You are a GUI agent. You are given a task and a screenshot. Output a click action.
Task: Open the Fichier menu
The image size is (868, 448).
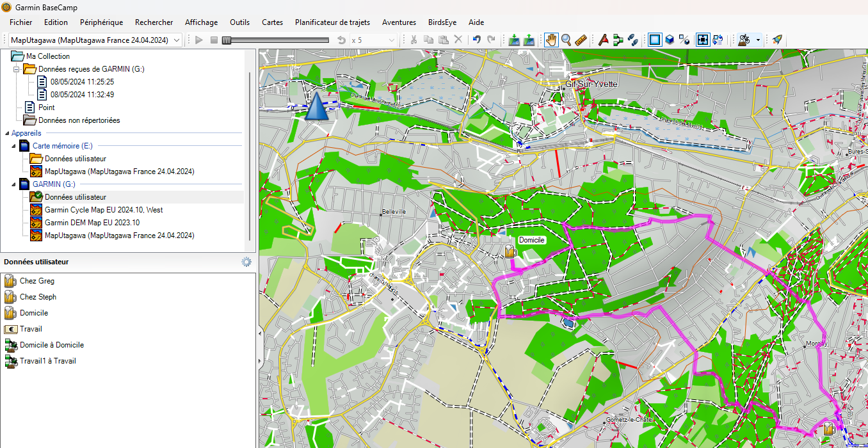tap(21, 22)
